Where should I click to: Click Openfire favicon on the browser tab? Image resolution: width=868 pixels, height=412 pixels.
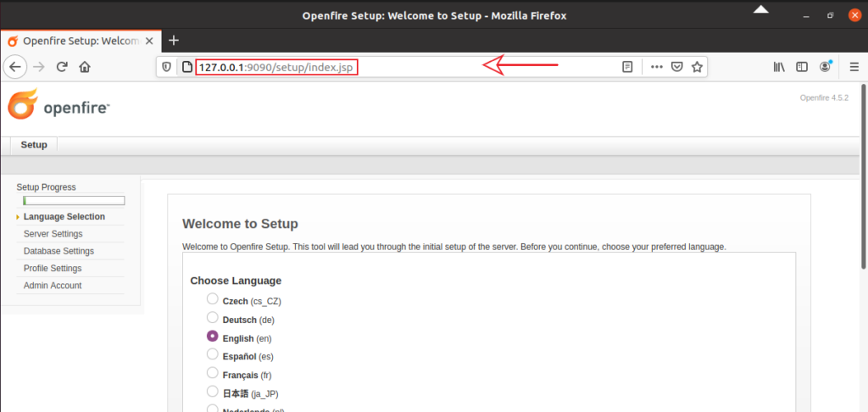point(13,41)
